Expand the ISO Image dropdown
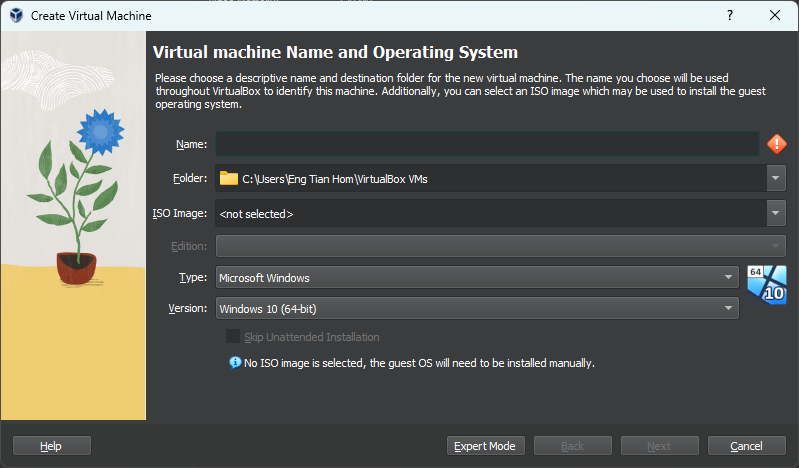Image resolution: width=799 pixels, height=468 pixels. tap(776, 213)
